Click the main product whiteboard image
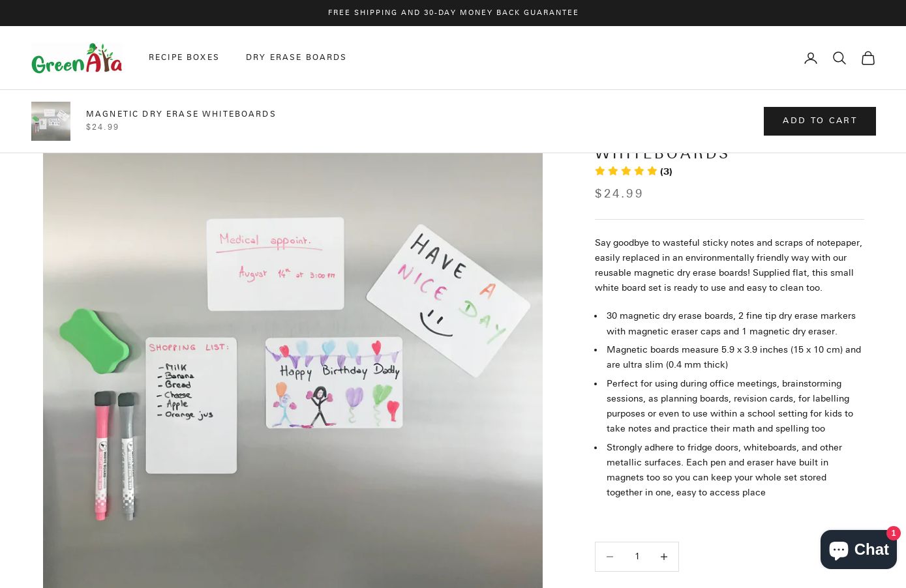 click(293, 370)
